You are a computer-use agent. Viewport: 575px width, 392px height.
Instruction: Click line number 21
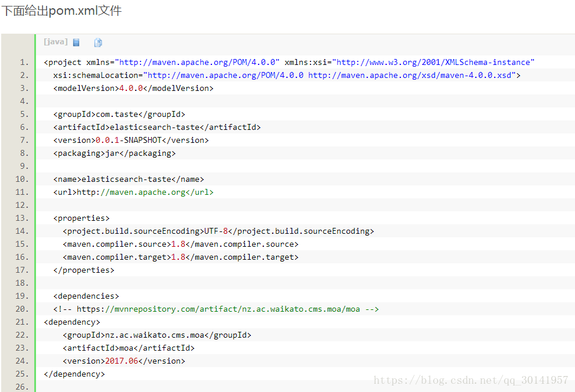pyautogui.click(x=22, y=322)
